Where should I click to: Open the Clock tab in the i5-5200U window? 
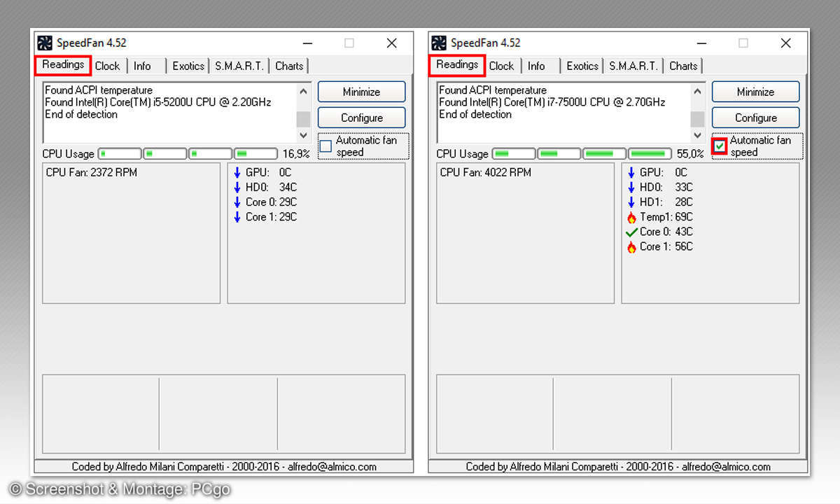pos(108,66)
